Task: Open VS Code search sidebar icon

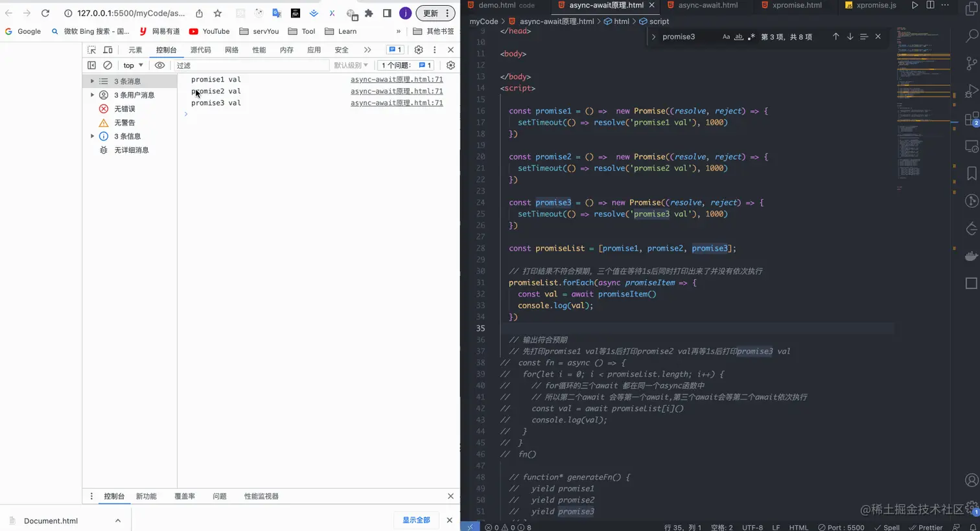Action: click(972, 36)
